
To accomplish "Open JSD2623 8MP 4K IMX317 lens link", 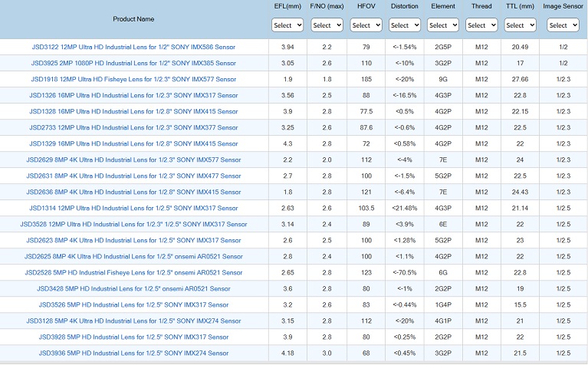I will 133,241.
